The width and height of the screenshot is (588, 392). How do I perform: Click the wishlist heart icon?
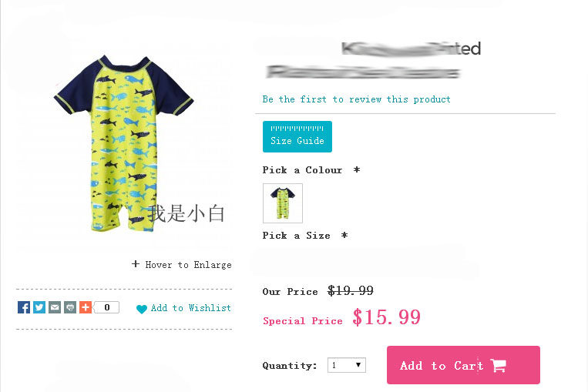[x=141, y=309]
